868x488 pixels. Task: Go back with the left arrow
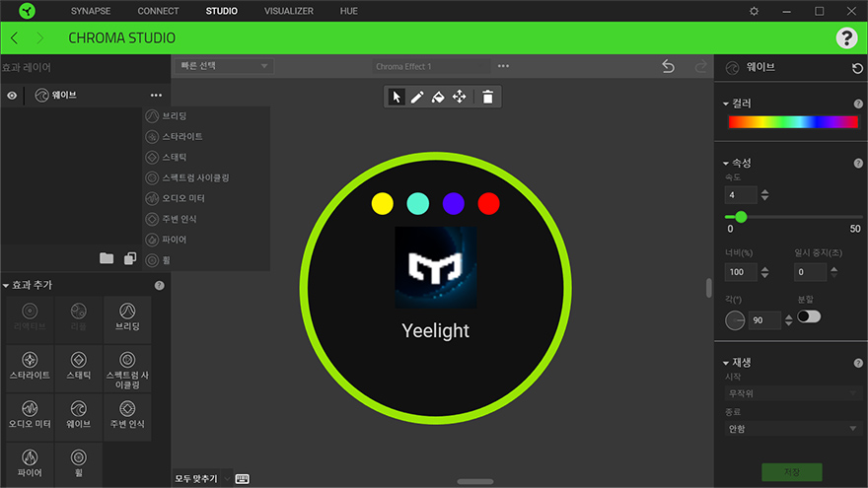pos(15,38)
